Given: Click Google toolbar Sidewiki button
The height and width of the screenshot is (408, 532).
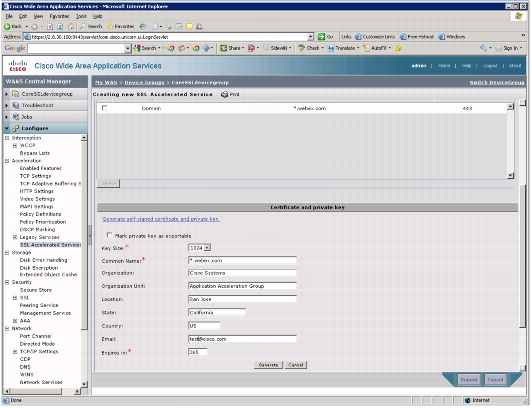Looking at the screenshot, I should point(276,48).
